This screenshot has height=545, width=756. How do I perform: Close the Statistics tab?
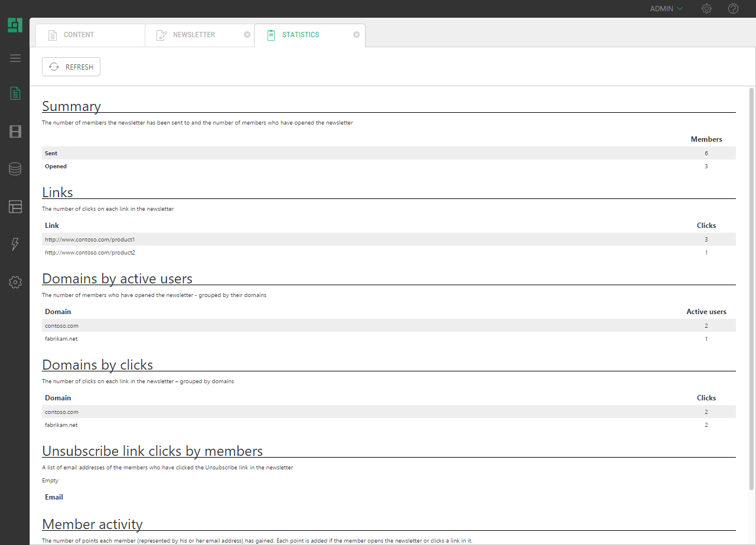point(356,35)
